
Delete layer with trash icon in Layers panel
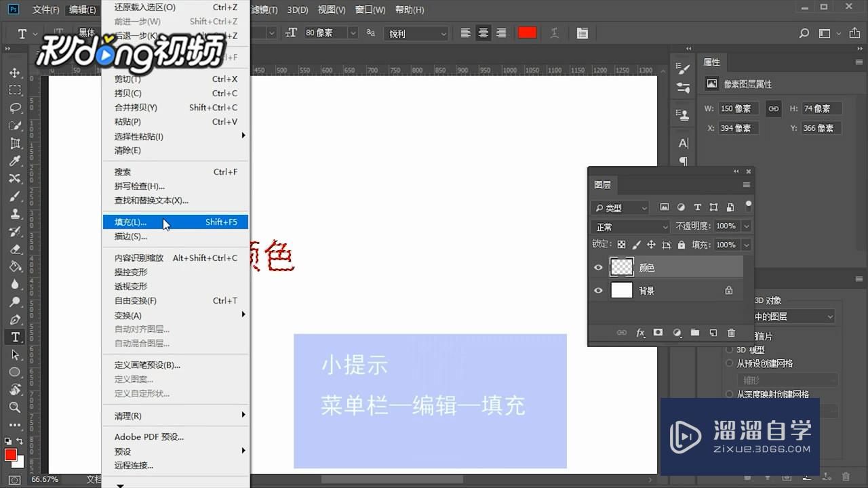(731, 333)
